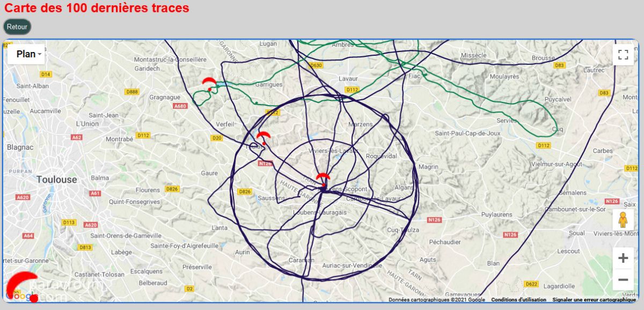Open Conditions d'utilisation link

point(518,300)
